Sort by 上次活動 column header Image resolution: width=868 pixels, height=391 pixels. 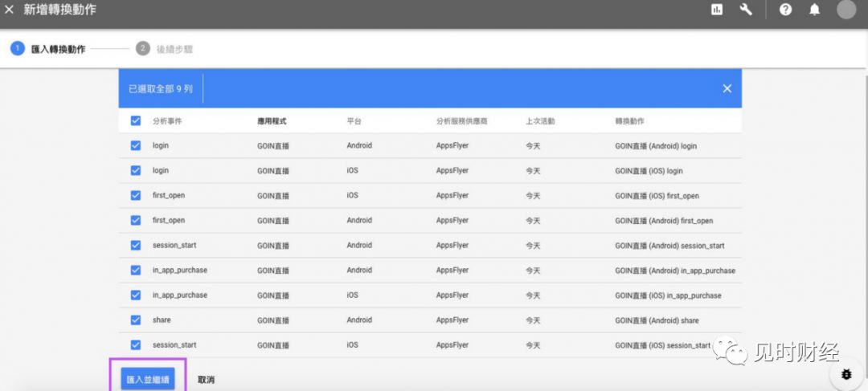tap(540, 121)
